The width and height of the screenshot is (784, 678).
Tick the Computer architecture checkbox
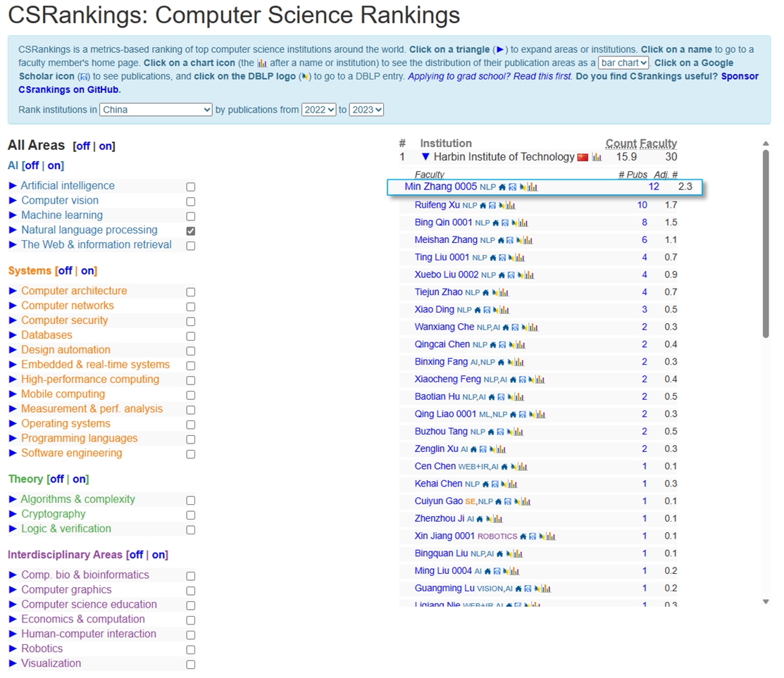pyautogui.click(x=190, y=292)
